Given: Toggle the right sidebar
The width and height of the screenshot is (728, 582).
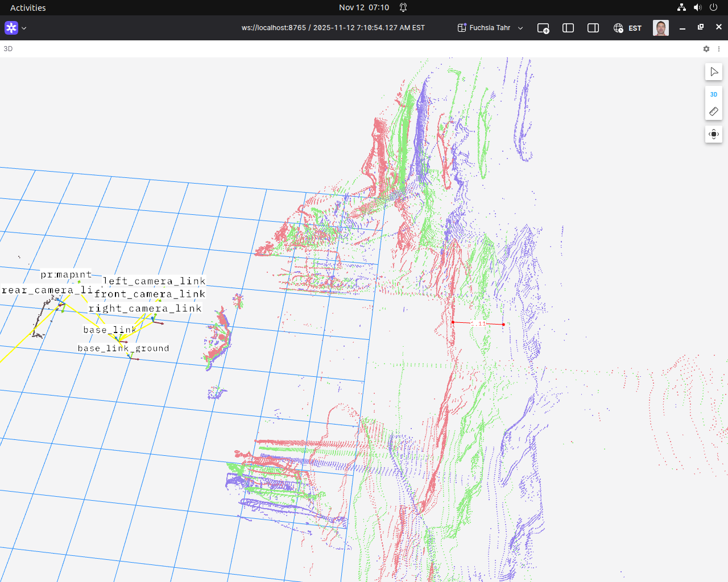Looking at the screenshot, I should pos(593,28).
